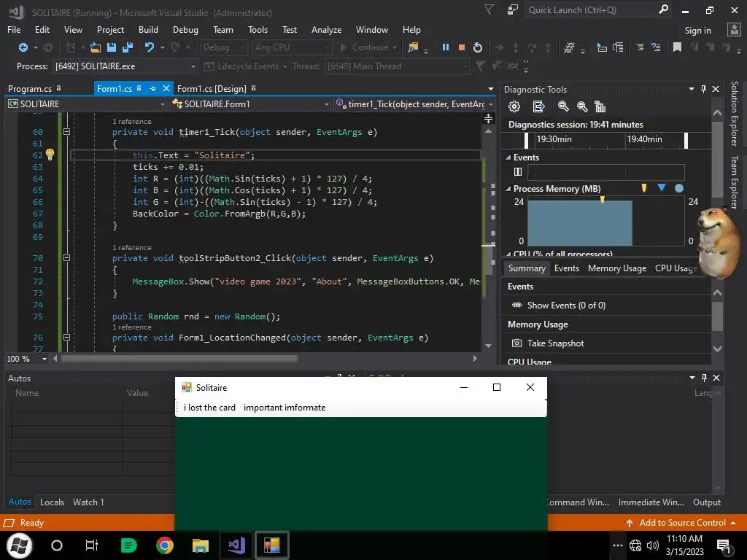Open the Debug menu
The height and width of the screenshot is (560, 747).
click(x=185, y=29)
